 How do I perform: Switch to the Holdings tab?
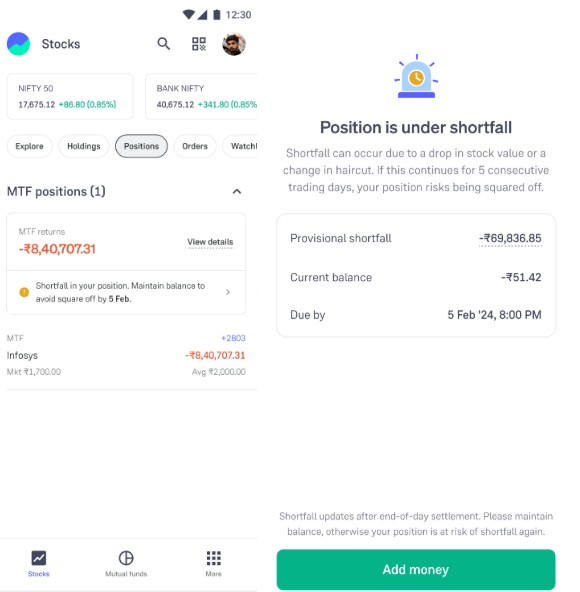(84, 146)
